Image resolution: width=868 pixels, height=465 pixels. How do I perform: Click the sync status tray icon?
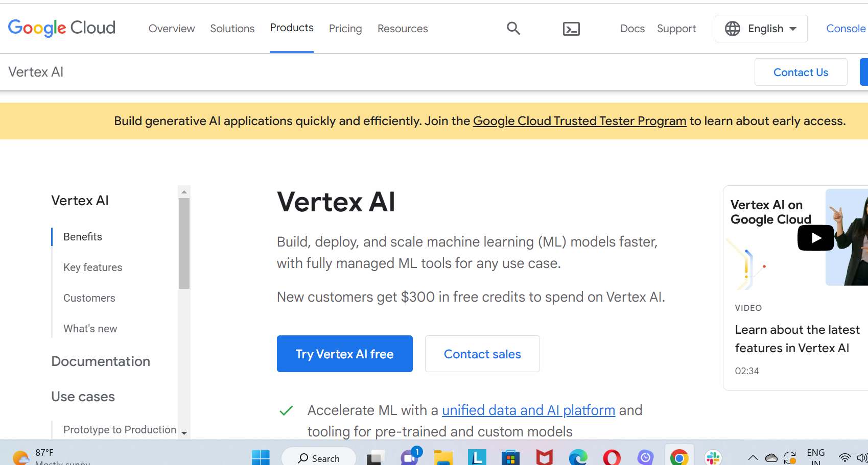pyautogui.click(x=790, y=458)
